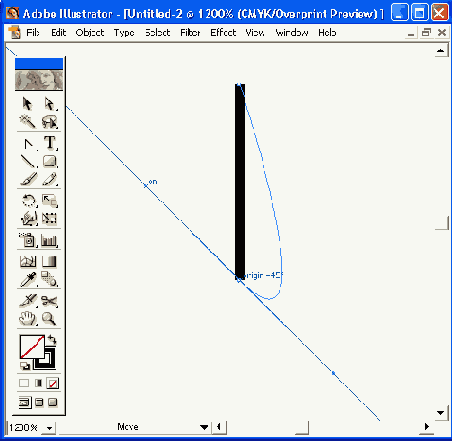Open the Effect menu
This screenshot has height=441, width=452.
(x=223, y=33)
